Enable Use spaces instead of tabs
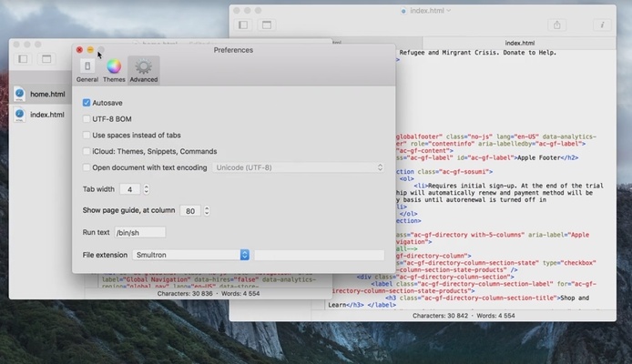The height and width of the screenshot is (364, 632). 87,135
